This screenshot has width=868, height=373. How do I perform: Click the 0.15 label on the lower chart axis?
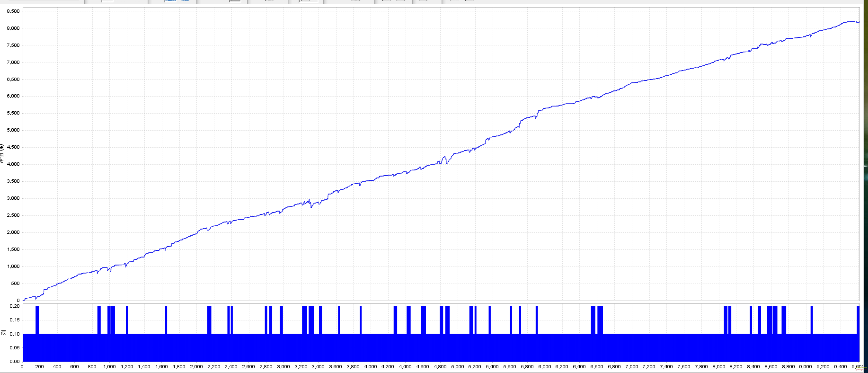pos(15,320)
